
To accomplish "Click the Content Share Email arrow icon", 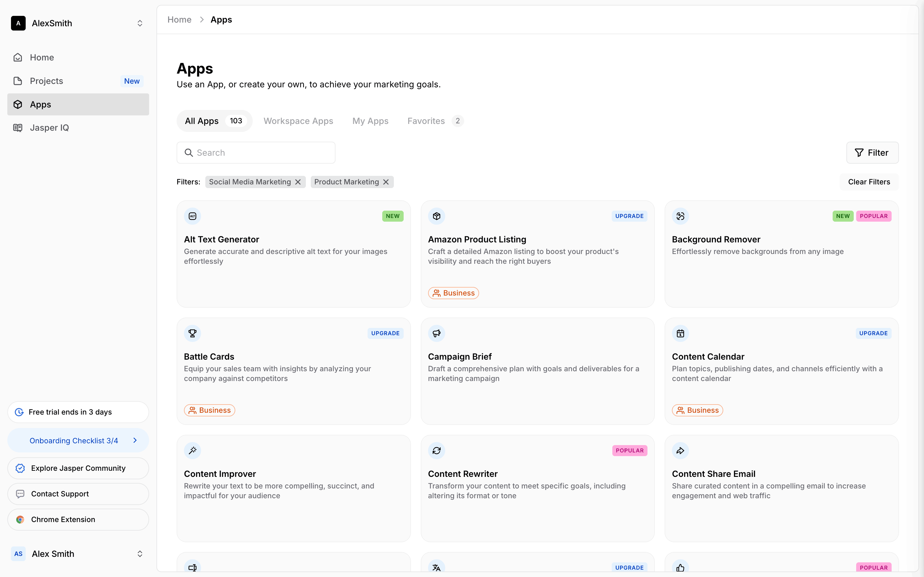I will [x=680, y=450].
